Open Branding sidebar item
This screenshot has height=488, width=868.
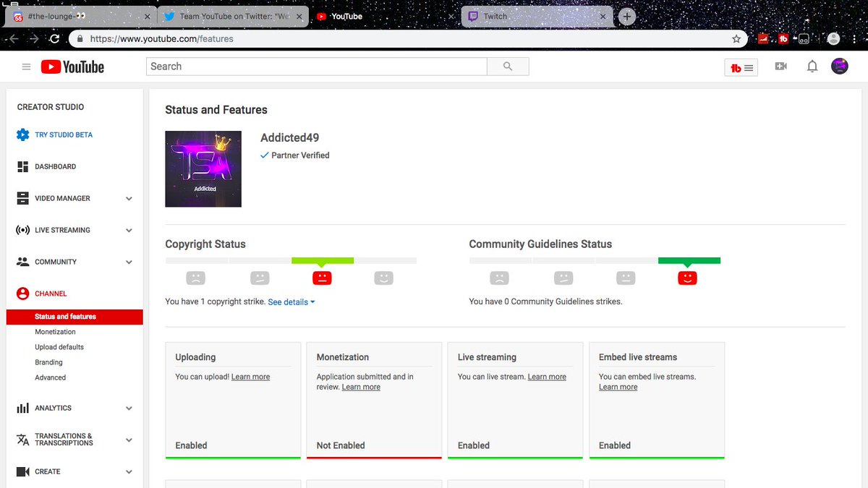point(48,362)
